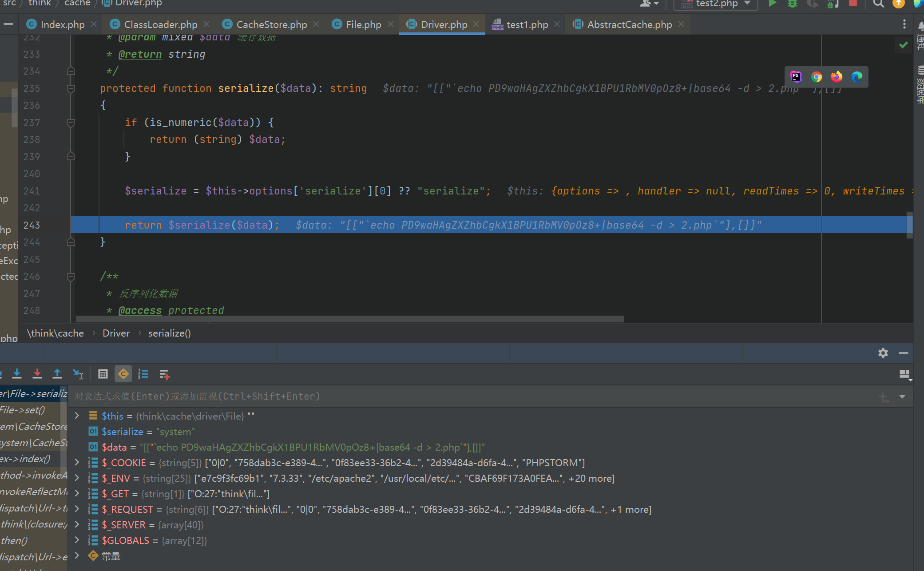Click the think path breadcrumb at top

tap(40, 4)
